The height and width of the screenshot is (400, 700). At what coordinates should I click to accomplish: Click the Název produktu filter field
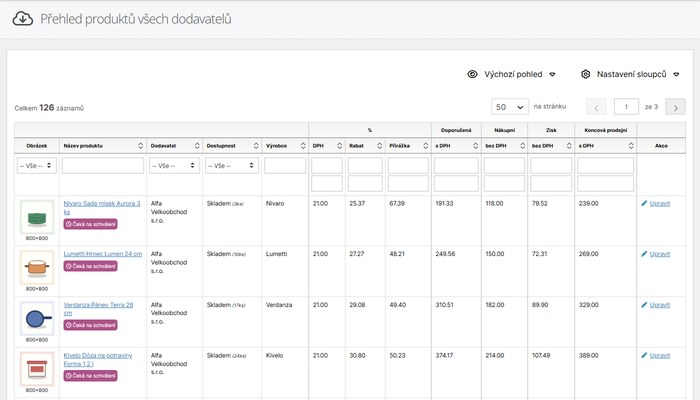[x=103, y=166]
